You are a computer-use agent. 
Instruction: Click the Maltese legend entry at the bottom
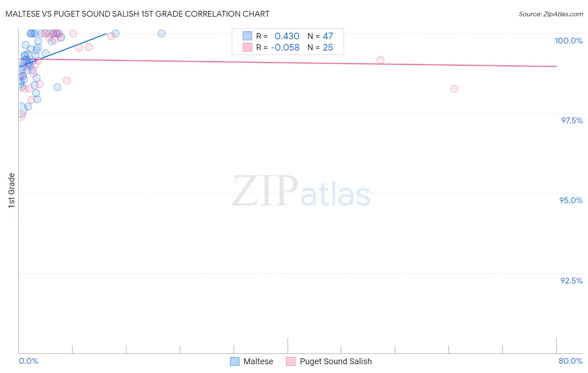[252, 361]
